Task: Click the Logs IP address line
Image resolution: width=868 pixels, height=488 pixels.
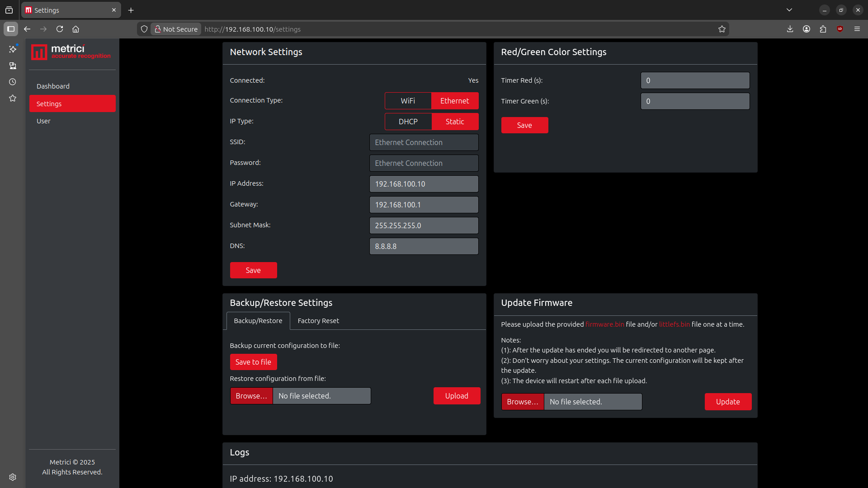Action: 281,479
